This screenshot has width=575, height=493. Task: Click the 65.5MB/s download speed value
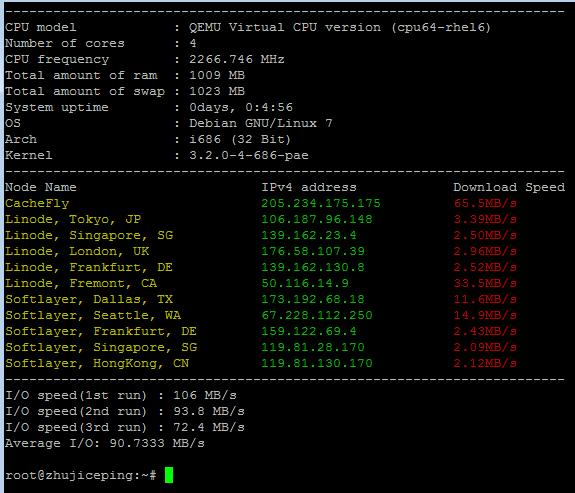click(x=485, y=204)
